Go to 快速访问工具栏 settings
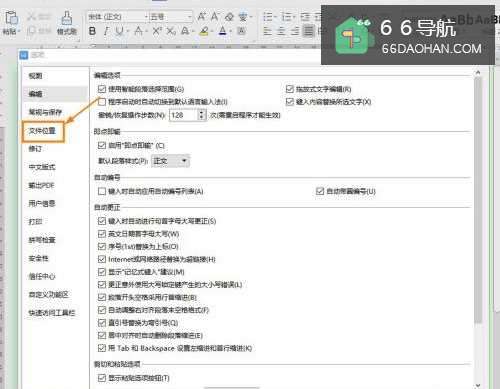The image size is (500, 389). [x=52, y=313]
